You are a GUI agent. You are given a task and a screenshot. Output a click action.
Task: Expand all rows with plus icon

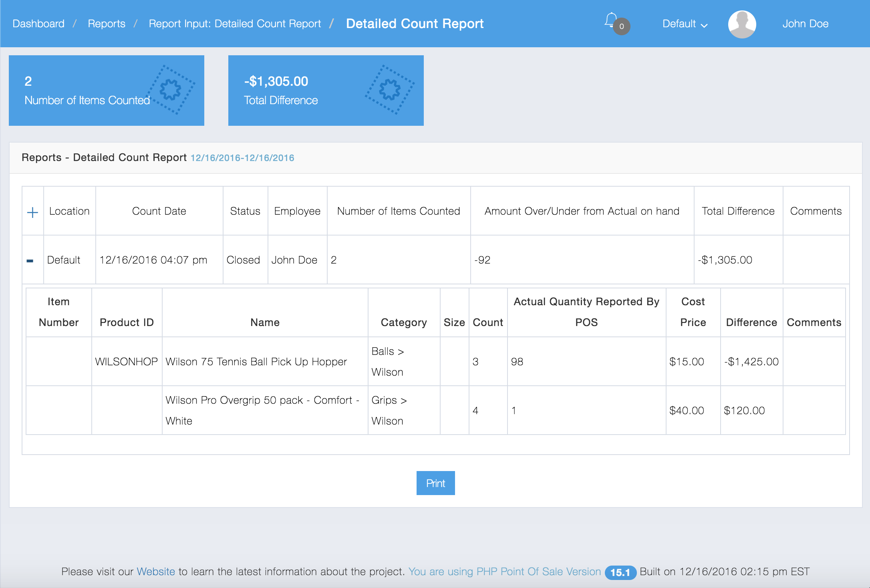coord(32,212)
